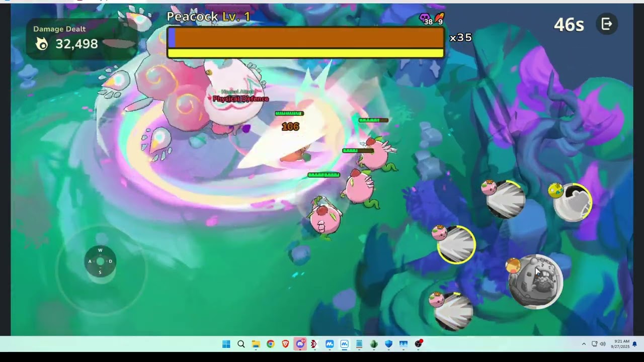Image resolution: width=644 pixels, height=362 pixels.
Task: Tap the D key on the joystick
Action: pyautogui.click(x=110, y=261)
